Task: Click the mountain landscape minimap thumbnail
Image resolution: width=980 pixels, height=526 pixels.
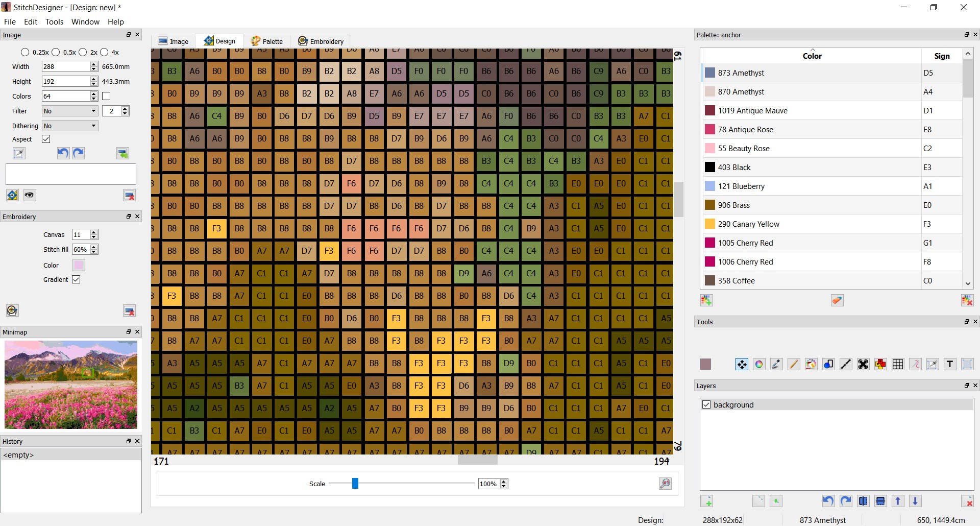Action: pyautogui.click(x=70, y=385)
